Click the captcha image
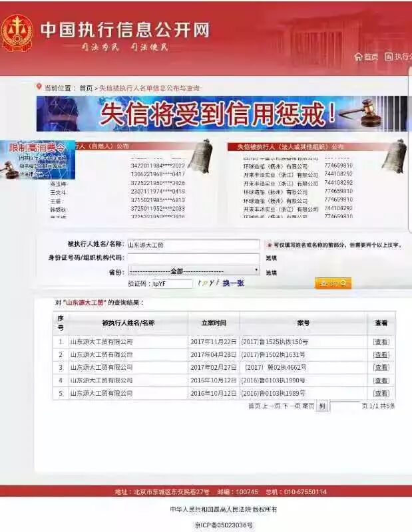The image size is (412, 532). coord(208,283)
